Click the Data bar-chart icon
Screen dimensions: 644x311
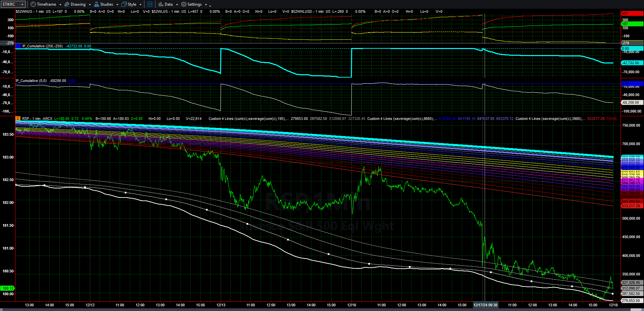click(161, 4)
